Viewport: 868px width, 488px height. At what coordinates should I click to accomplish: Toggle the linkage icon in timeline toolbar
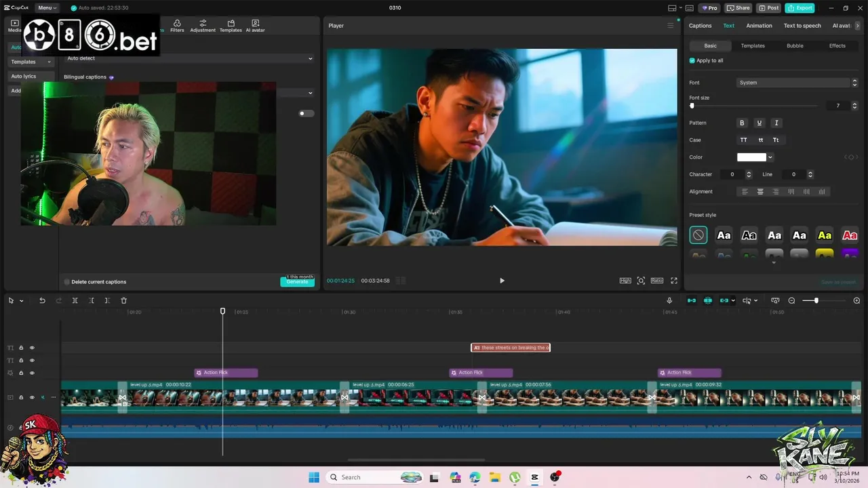pyautogui.click(x=724, y=300)
